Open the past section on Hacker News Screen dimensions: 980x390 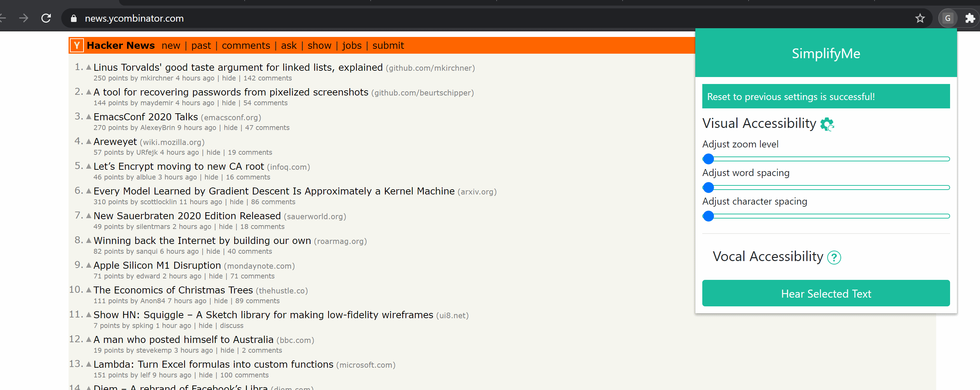201,45
